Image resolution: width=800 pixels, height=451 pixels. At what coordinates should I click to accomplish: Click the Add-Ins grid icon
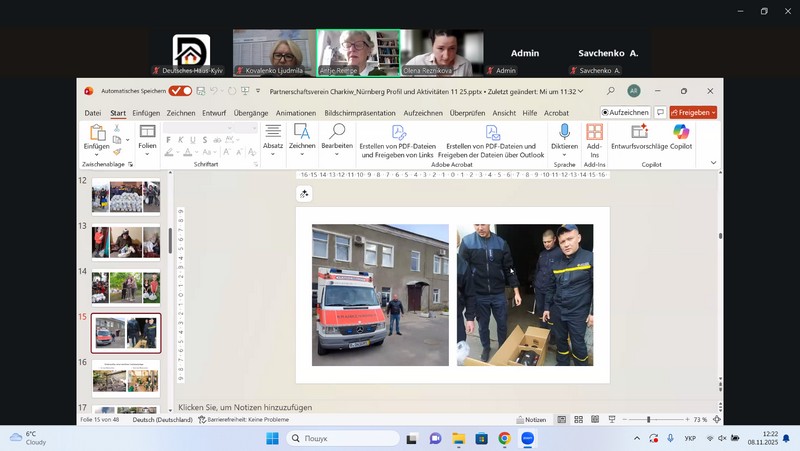tap(595, 132)
